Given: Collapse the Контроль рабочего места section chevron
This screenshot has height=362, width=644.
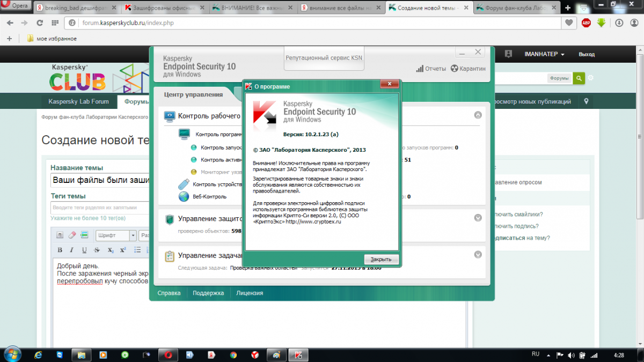Looking at the screenshot, I should point(478,115).
